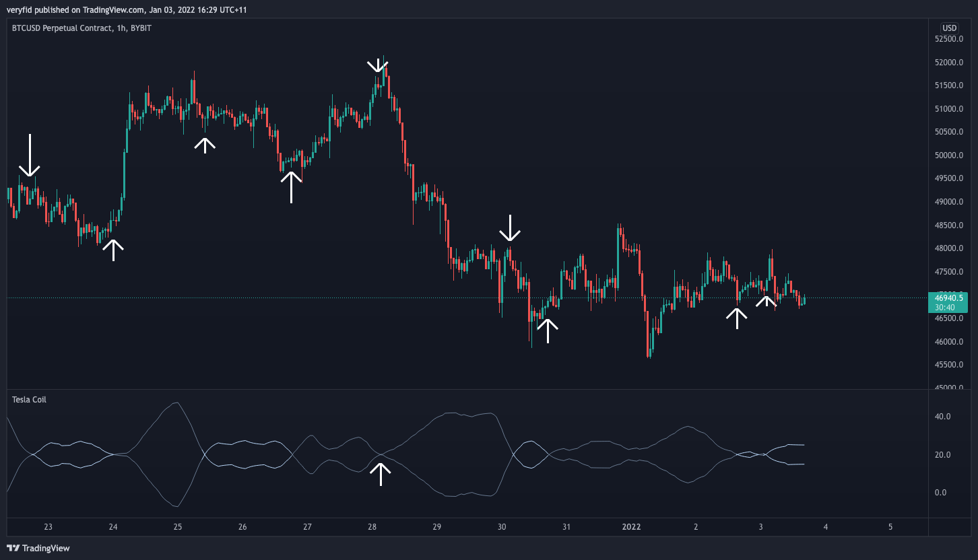Click the 51500.0 price axis label
Viewport: 978px width, 560px height.
pyautogui.click(x=948, y=85)
